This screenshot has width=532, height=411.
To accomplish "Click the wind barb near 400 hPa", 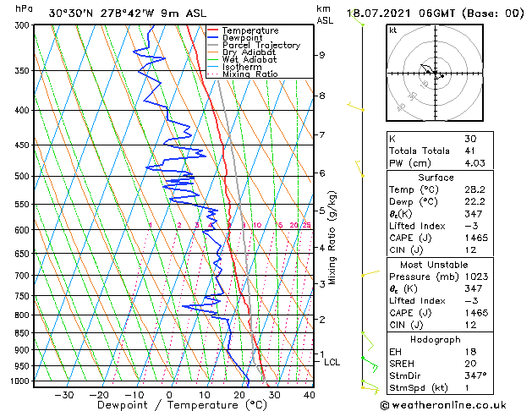I will point(355,107).
